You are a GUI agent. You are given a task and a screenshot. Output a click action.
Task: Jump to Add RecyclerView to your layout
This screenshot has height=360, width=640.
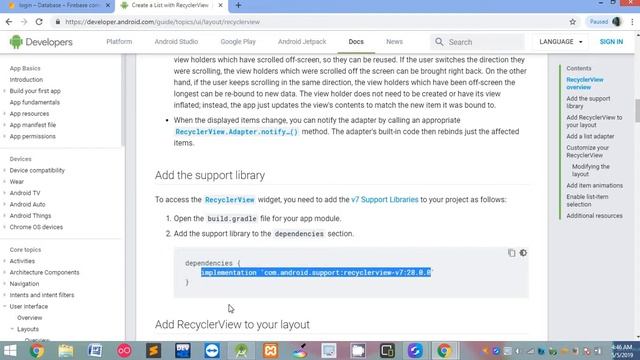[594, 121]
